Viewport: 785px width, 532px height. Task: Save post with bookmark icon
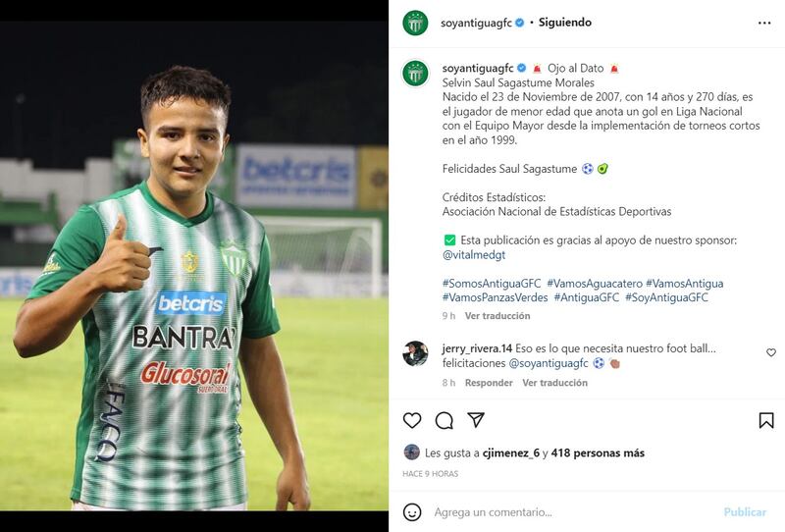766,420
